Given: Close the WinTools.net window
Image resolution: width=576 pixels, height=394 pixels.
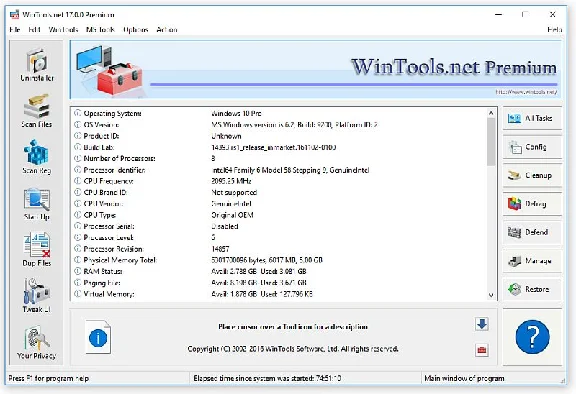Looking at the screenshot, I should (552, 15).
